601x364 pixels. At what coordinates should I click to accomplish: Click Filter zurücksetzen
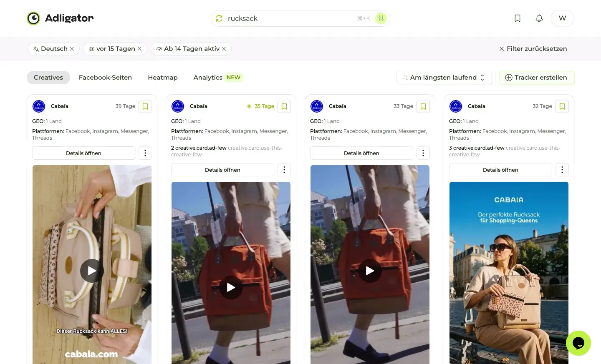[x=533, y=49]
